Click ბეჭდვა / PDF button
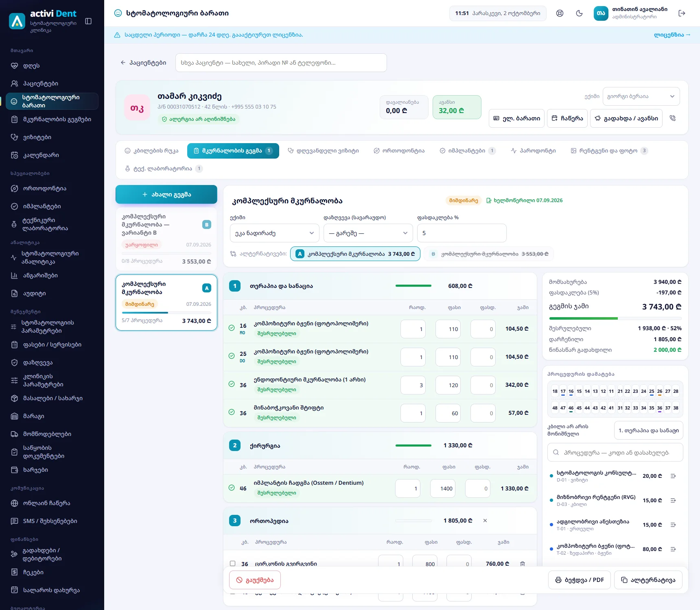This screenshot has height=610, width=700. point(580,580)
